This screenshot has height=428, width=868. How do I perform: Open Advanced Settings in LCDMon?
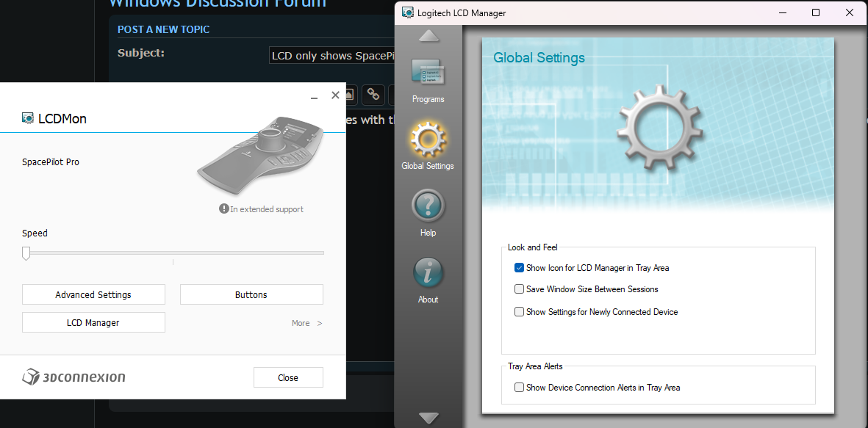coord(93,294)
